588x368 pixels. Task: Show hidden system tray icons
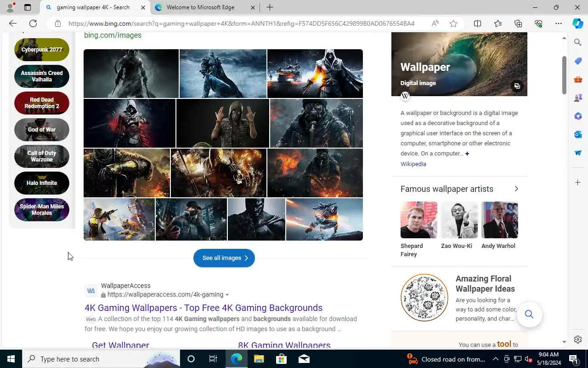click(496, 359)
